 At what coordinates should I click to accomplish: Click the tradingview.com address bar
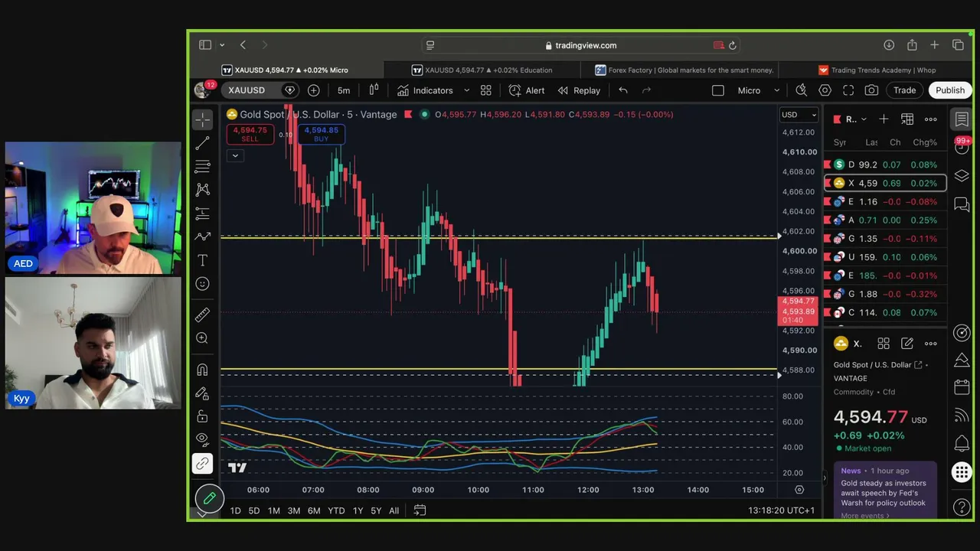[581, 45]
